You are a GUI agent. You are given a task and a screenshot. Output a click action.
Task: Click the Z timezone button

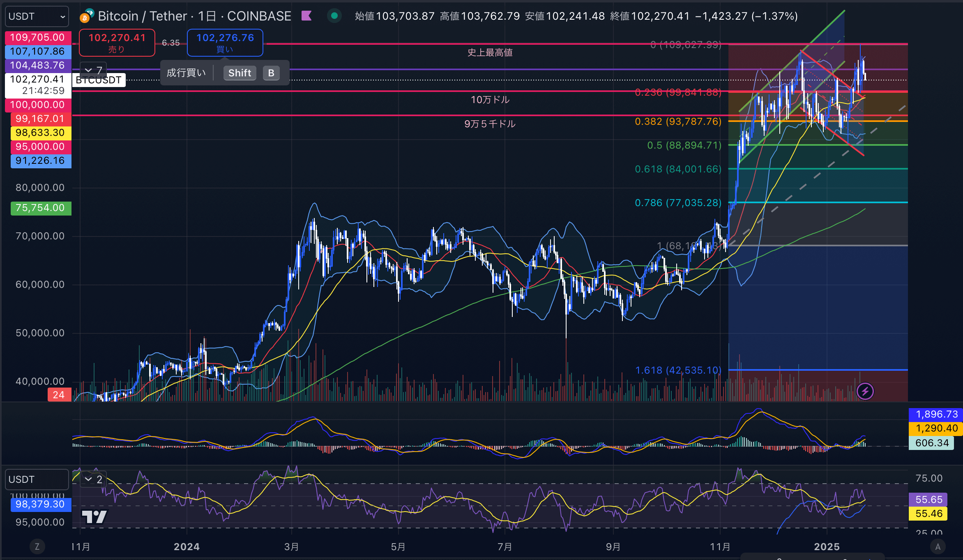pos(37,546)
